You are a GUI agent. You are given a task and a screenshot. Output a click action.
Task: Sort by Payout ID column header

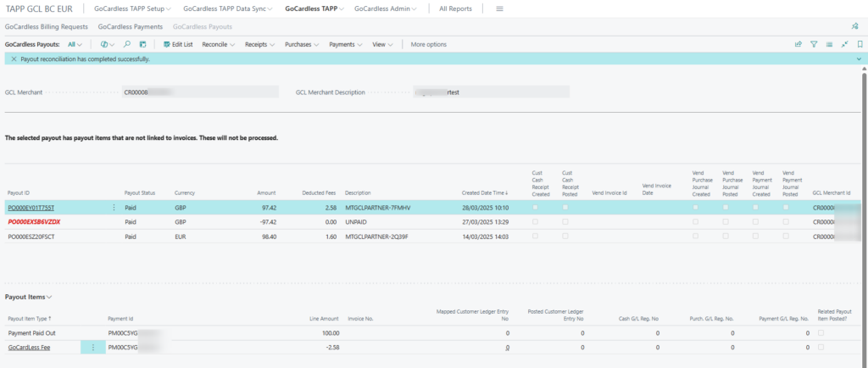click(x=19, y=192)
